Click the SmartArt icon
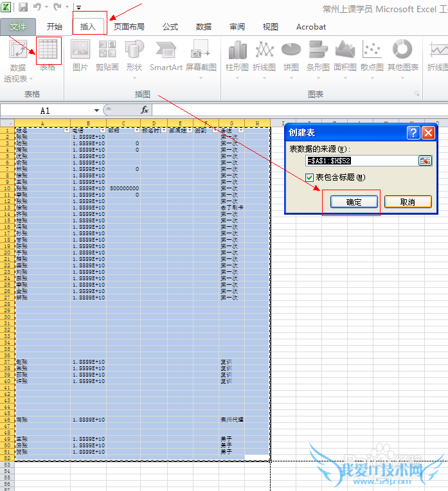448x491 pixels. (x=166, y=51)
